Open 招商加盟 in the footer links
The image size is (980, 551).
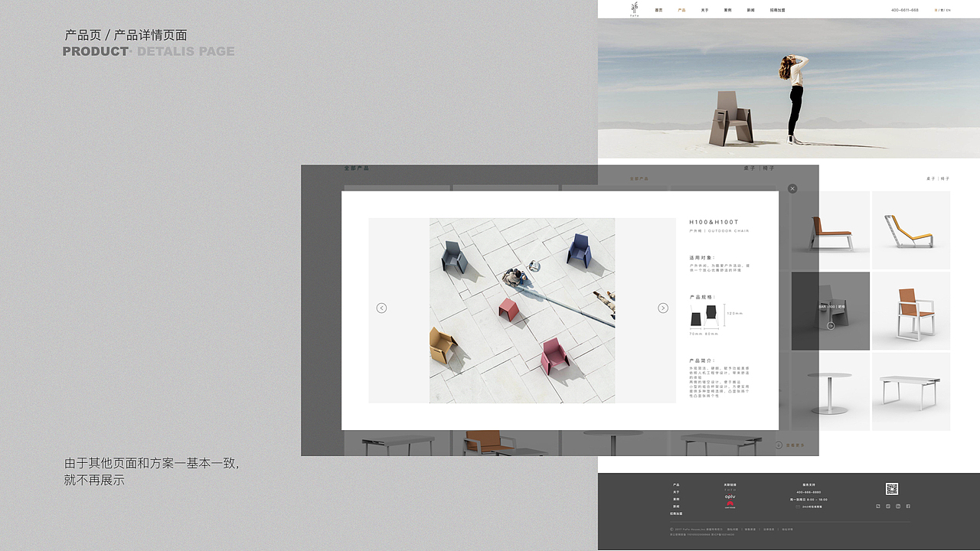pyautogui.click(x=676, y=514)
